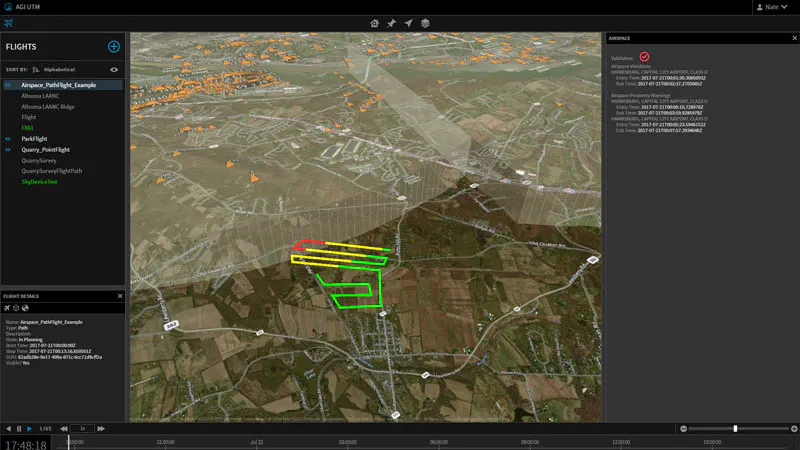Click the timeline zoom slider handle
The height and width of the screenshot is (450, 800).
tap(735, 429)
